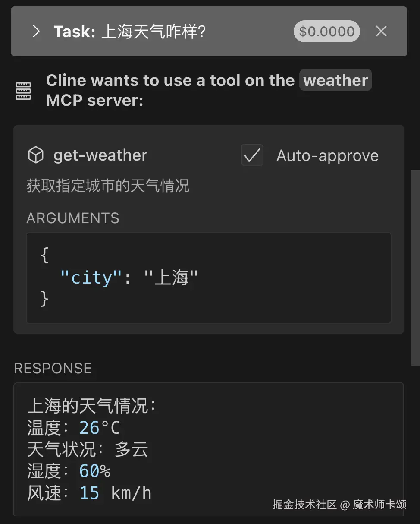Image resolution: width=420 pixels, height=524 pixels.
Task: Click the 15 km/h wind speed value
Action: tap(116, 493)
